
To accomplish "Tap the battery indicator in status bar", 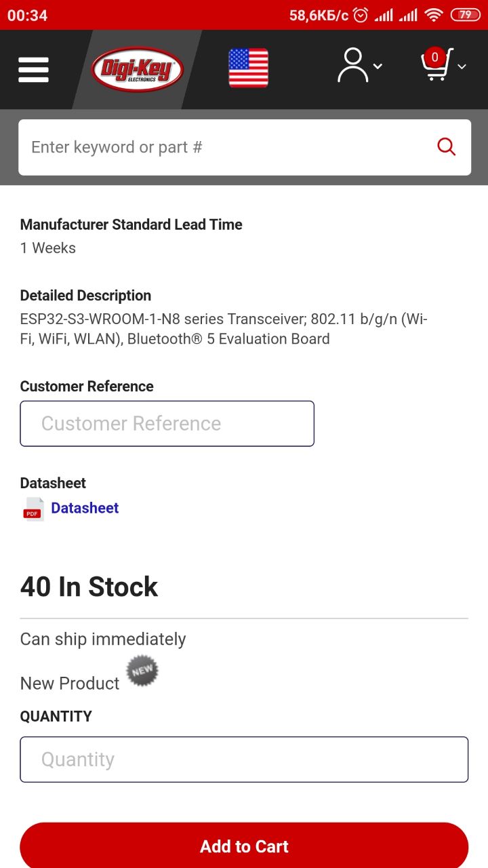I will tap(465, 15).
